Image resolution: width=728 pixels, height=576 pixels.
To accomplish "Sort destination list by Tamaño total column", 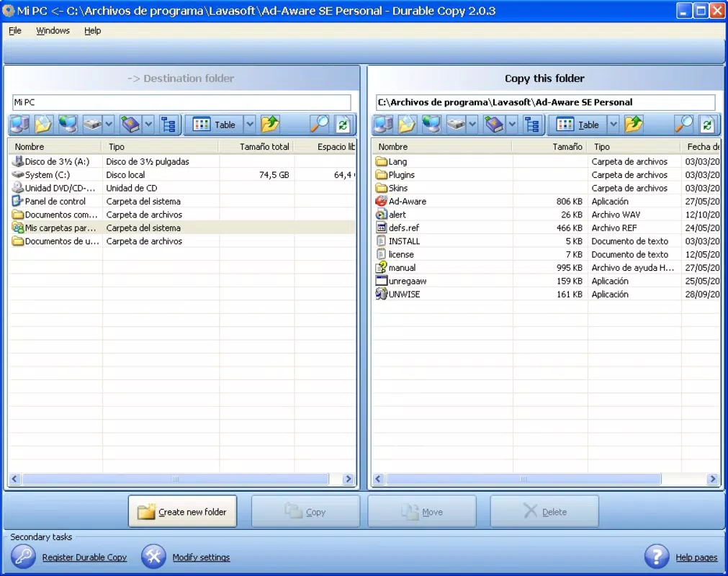I will tap(256, 147).
